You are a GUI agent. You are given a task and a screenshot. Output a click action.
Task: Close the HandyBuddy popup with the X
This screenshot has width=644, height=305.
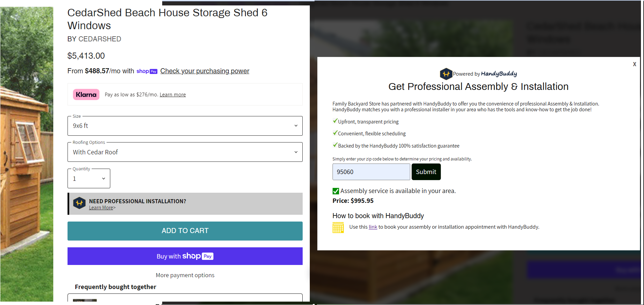tap(634, 64)
